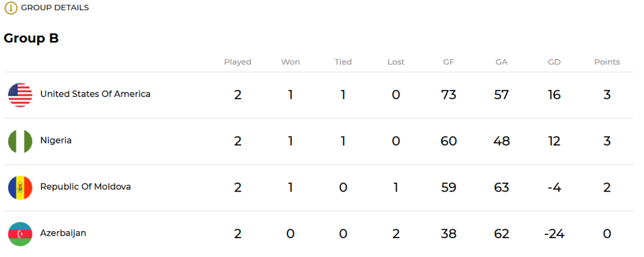Click the GROUP DETAILS label
The width and height of the screenshot is (644, 257).
tap(55, 8)
